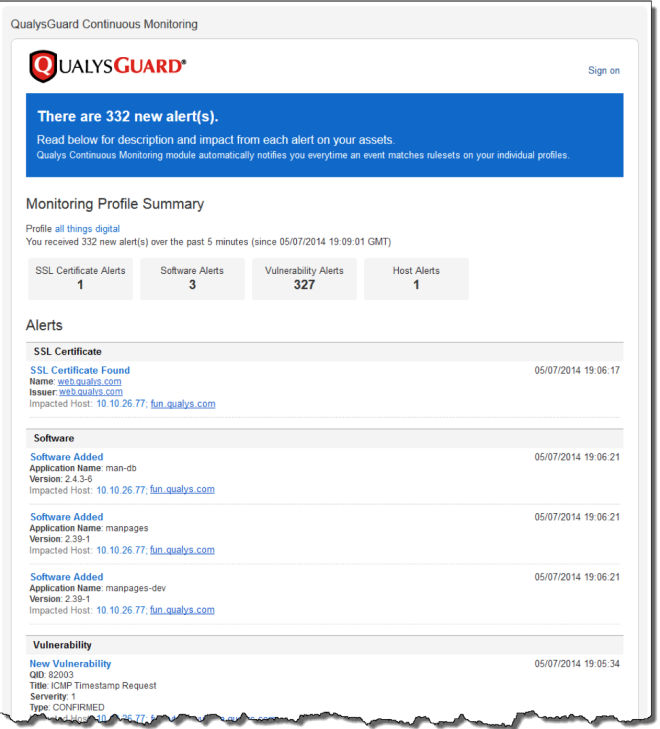Select the Host Alerts summary box

click(416, 278)
